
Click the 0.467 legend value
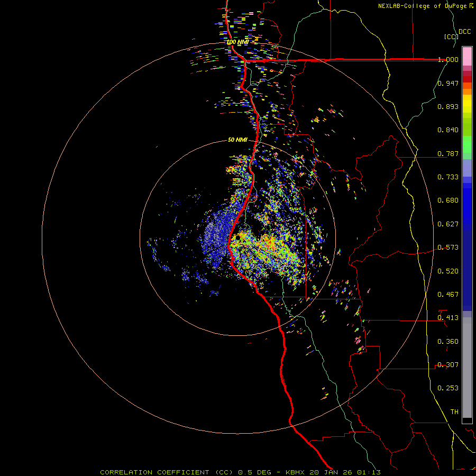(448, 295)
